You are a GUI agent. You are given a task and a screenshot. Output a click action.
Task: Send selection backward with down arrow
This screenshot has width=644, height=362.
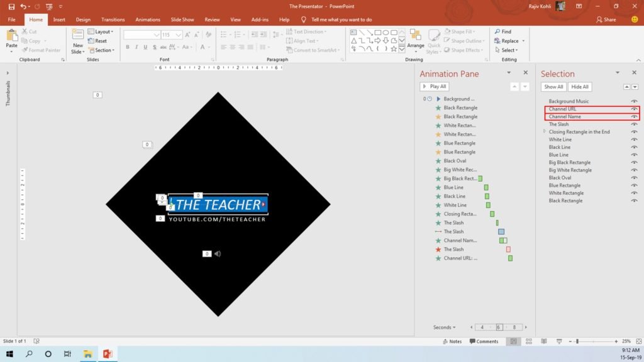(x=635, y=87)
